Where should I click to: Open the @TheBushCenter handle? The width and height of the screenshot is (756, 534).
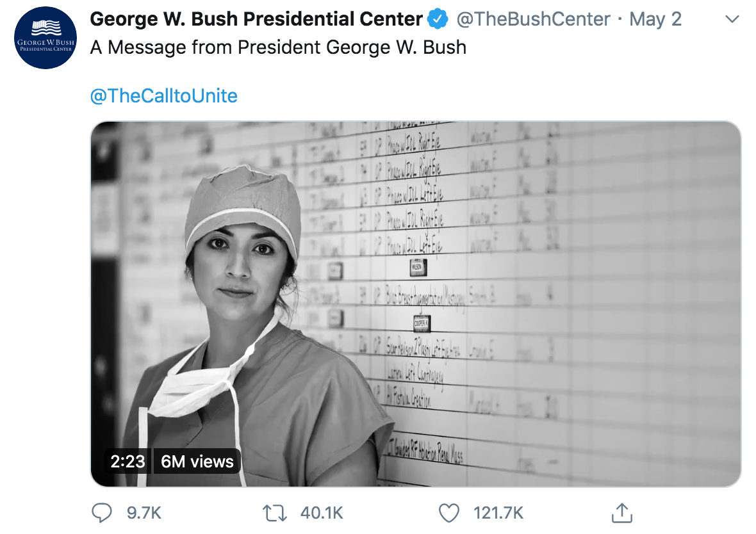[533, 19]
